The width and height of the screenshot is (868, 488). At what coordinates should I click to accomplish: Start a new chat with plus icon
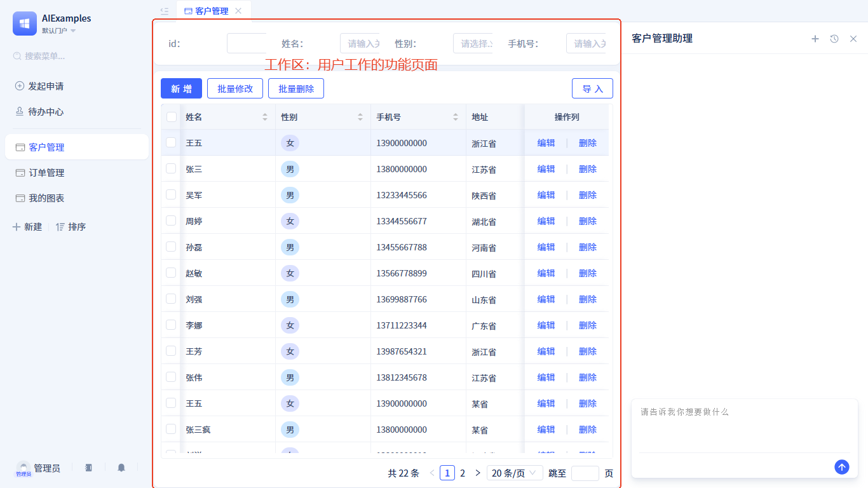815,39
